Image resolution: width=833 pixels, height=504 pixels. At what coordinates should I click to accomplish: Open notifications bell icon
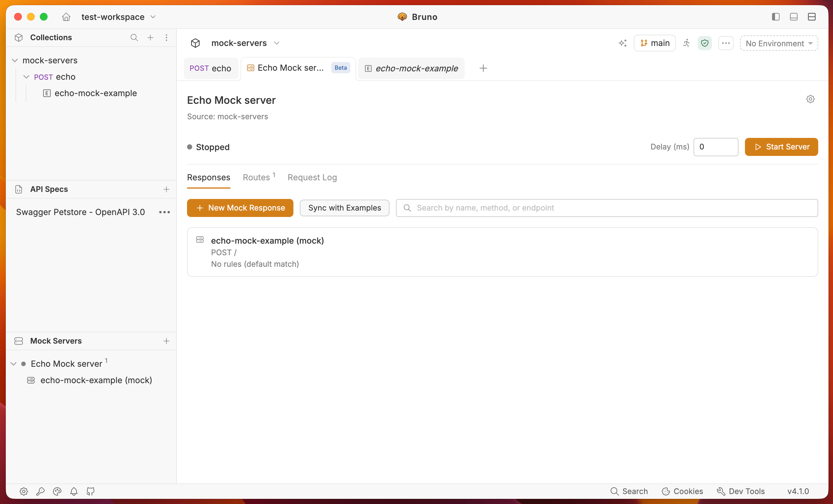coord(74,491)
